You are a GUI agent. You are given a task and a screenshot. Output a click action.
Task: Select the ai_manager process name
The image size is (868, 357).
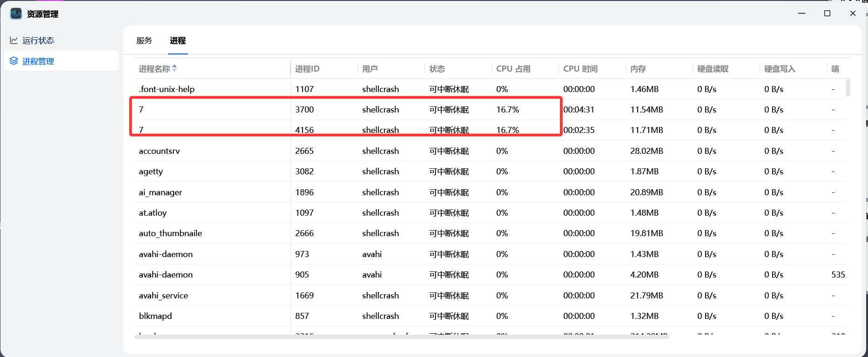[x=160, y=192]
